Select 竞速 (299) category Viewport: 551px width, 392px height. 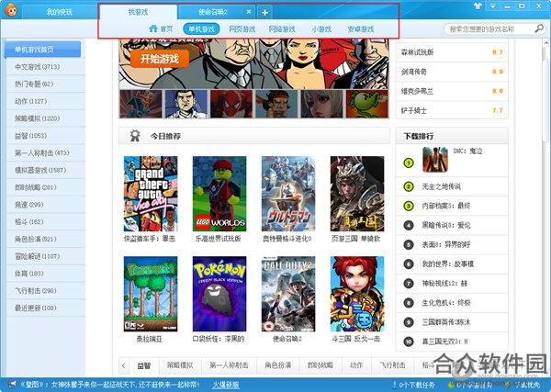46,204
